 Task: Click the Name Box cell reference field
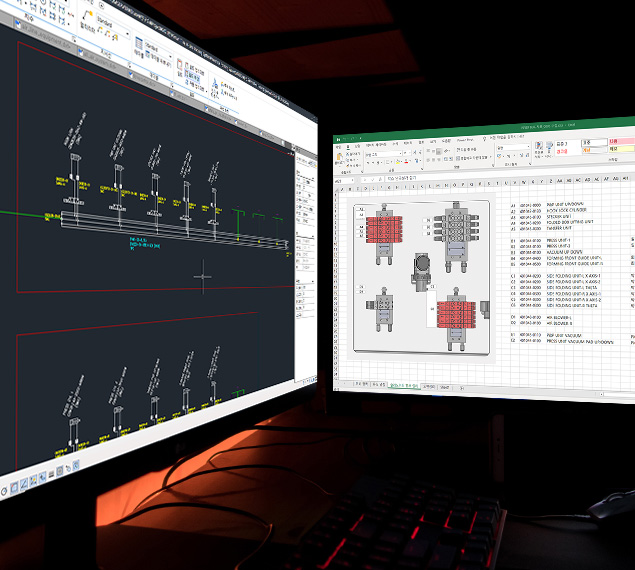(x=345, y=180)
